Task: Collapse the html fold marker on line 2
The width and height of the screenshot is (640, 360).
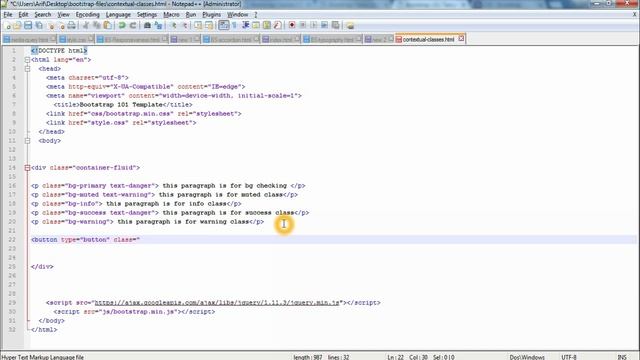Action: pos(27,60)
